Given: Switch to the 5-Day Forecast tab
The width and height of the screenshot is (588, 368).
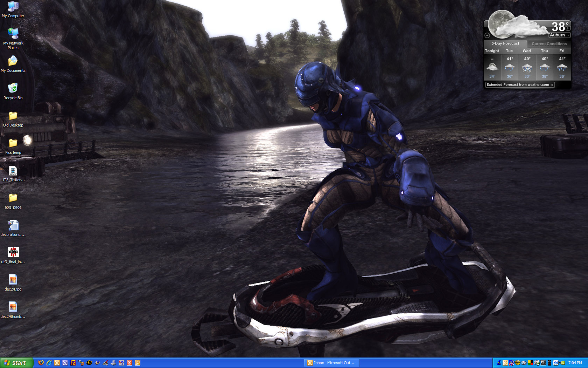Looking at the screenshot, I should pyautogui.click(x=505, y=43).
